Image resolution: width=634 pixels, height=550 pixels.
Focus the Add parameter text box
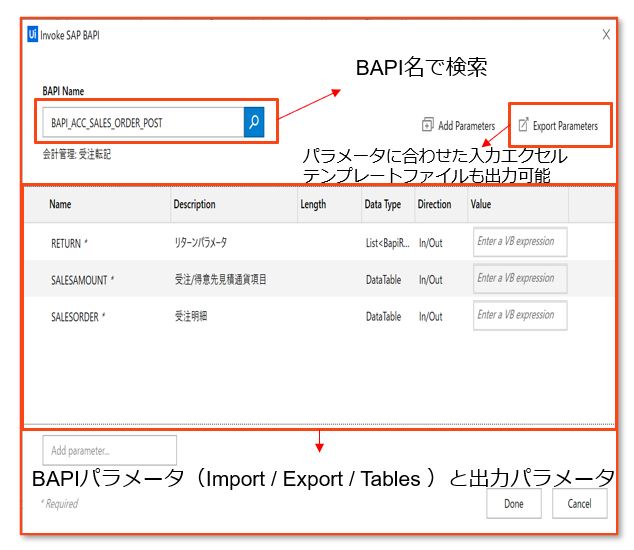click(110, 450)
